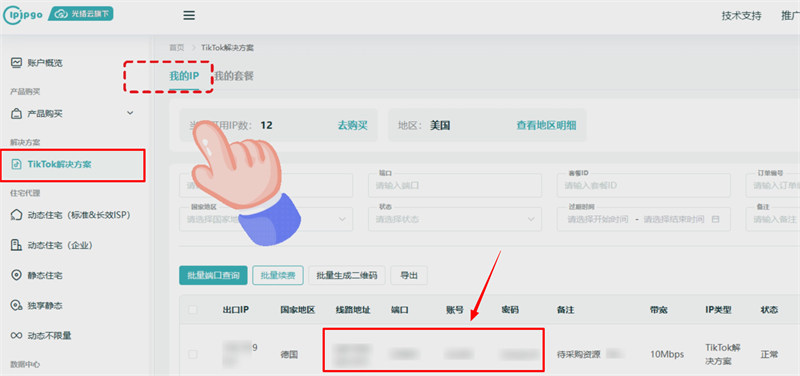Click the 带宽 column header
This screenshot has height=376, width=800.
coord(659,310)
